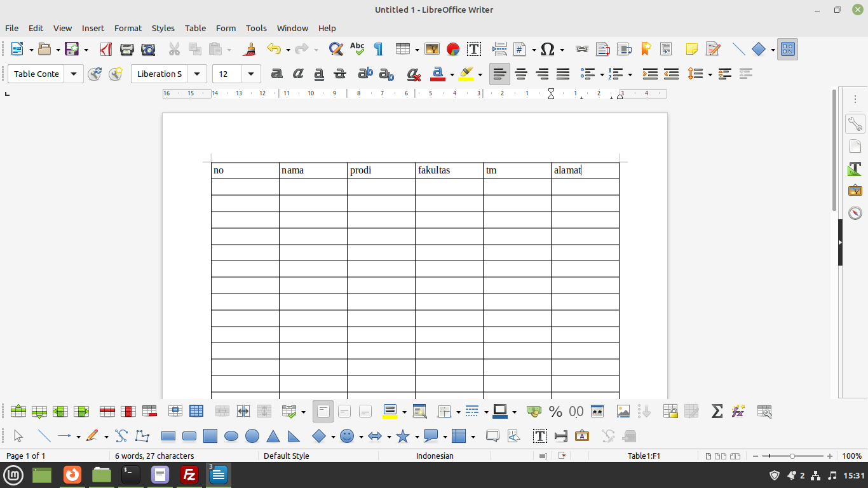Click the Print document icon

tap(127, 49)
